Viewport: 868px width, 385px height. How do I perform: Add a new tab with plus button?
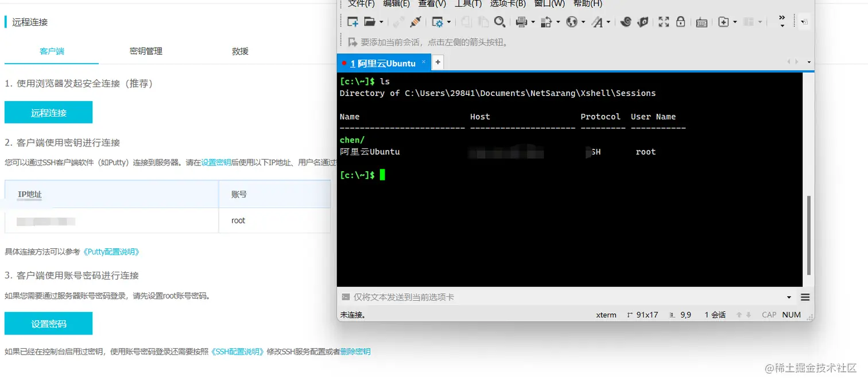click(437, 62)
